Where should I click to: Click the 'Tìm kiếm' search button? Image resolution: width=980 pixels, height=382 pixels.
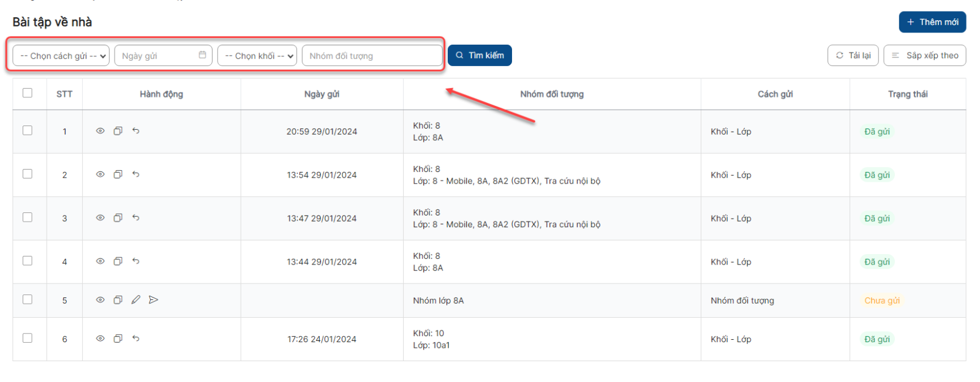480,56
